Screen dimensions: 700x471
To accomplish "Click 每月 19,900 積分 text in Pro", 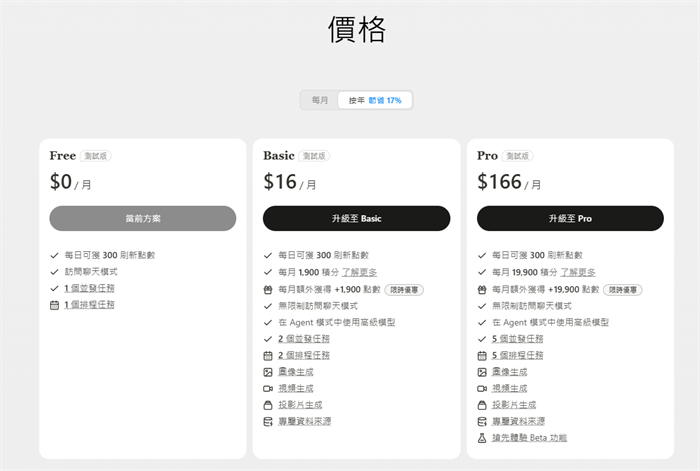I will click(x=525, y=272).
